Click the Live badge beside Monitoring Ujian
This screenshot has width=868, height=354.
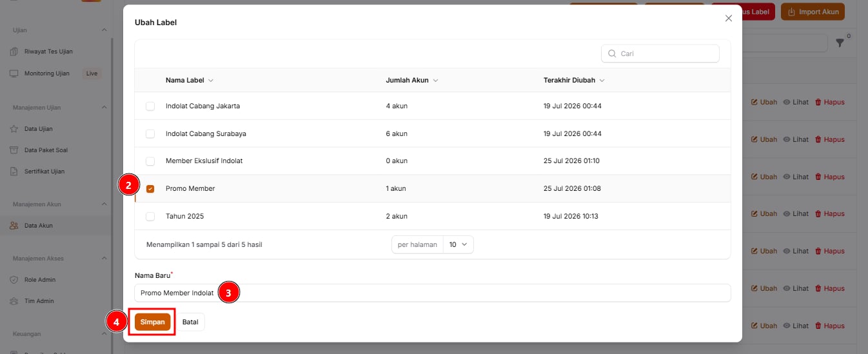[x=92, y=74]
